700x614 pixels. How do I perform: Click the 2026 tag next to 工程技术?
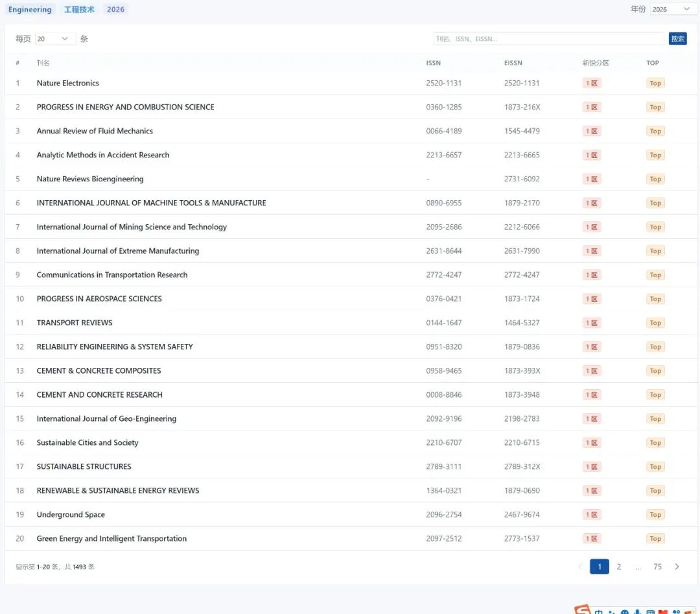click(x=115, y=10)
